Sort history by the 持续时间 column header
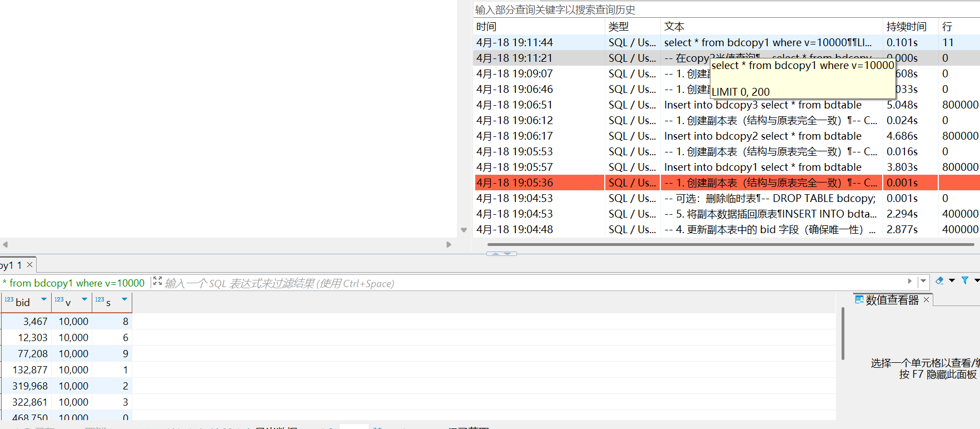The width and height of the screenshot is (980, 429). click(906, 27)
